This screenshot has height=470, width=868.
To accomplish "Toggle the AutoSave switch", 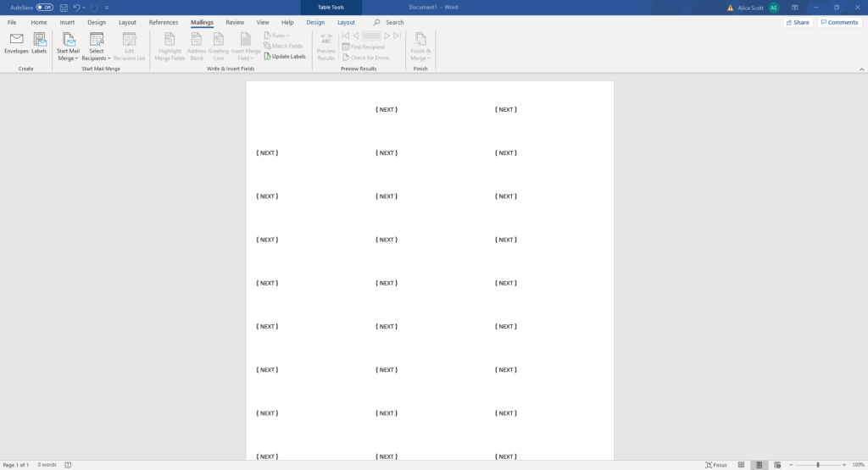I will point(44,8).
